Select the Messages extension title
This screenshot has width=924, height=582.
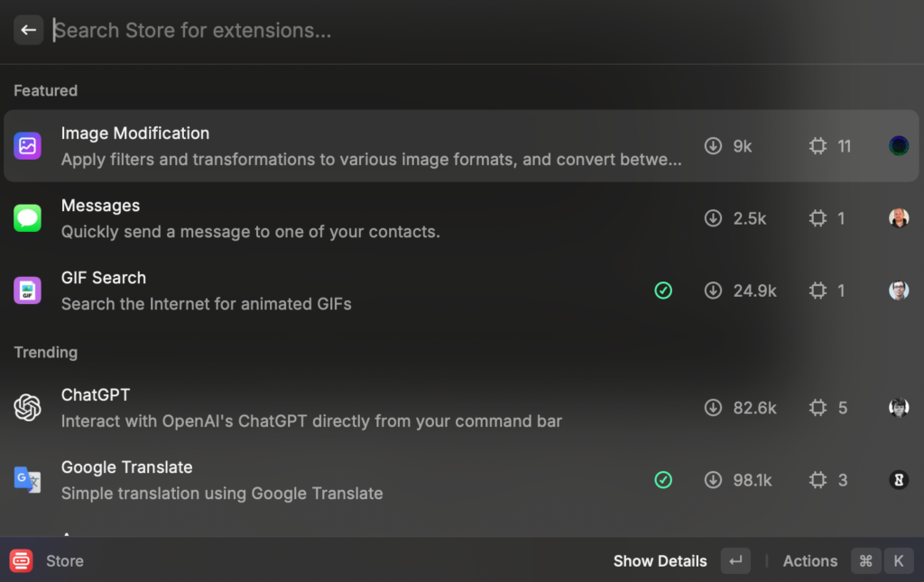pos(101,206)
